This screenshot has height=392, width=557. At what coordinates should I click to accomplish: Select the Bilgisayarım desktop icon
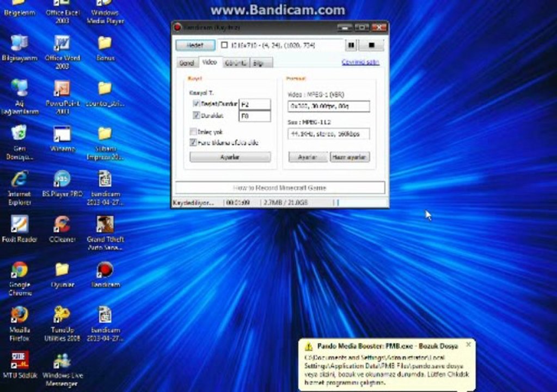[19, 44]
